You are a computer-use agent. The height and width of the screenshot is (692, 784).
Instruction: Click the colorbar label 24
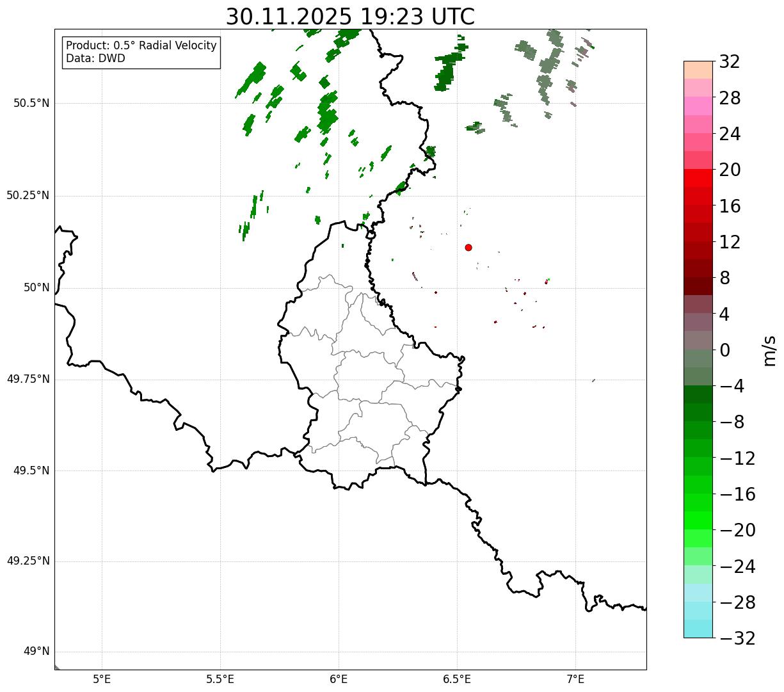pos(730,134)
